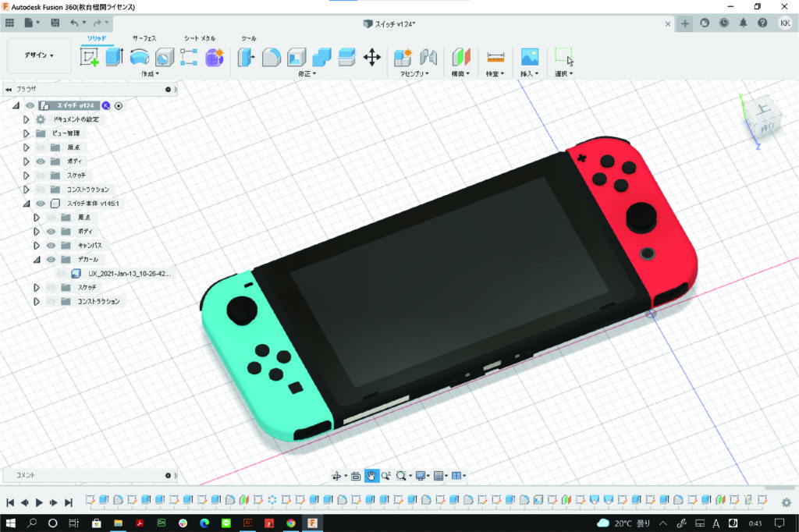Select the Fillet tool in Modify group
The image size is (799, 532).
(x=271, y=57)
